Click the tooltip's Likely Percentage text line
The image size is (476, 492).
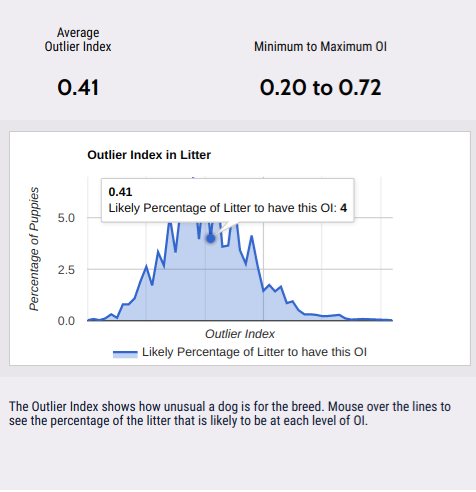pos(228,208)
